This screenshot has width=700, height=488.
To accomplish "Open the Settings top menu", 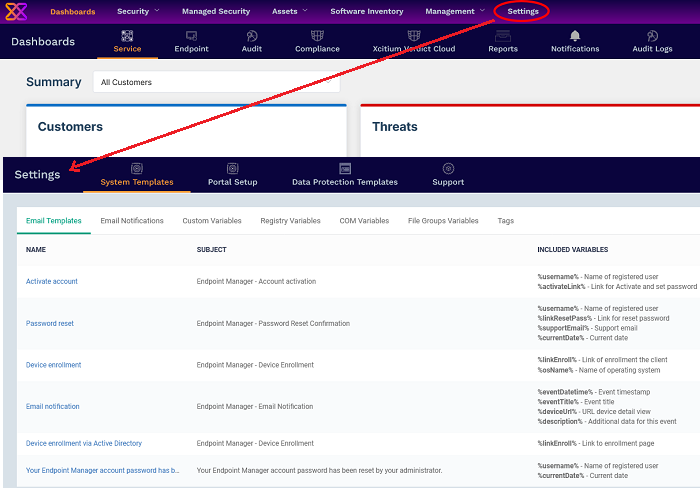I will tap(523, 12).
